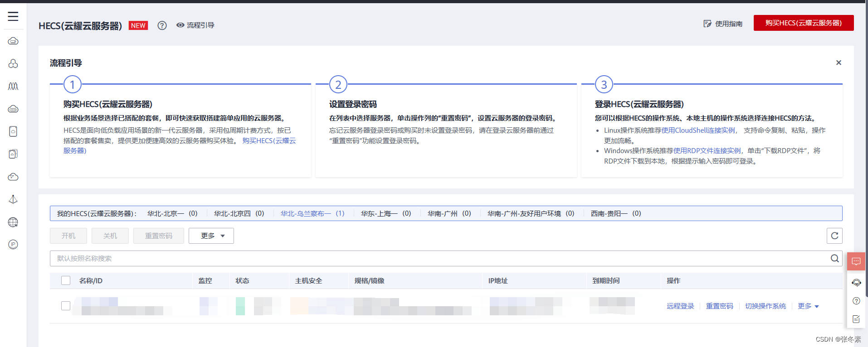
Task: Toggle the select-all checkbox in table header
Action: [66, 280]
